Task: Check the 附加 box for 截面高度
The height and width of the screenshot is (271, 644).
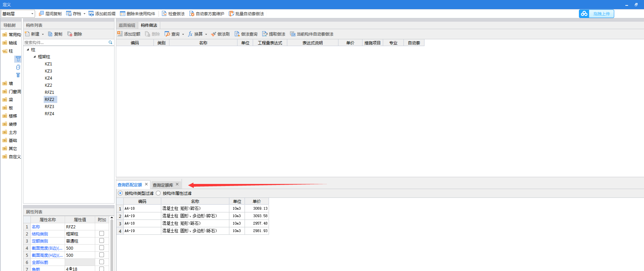Action: pyautogui.click(x=102, y=255)
